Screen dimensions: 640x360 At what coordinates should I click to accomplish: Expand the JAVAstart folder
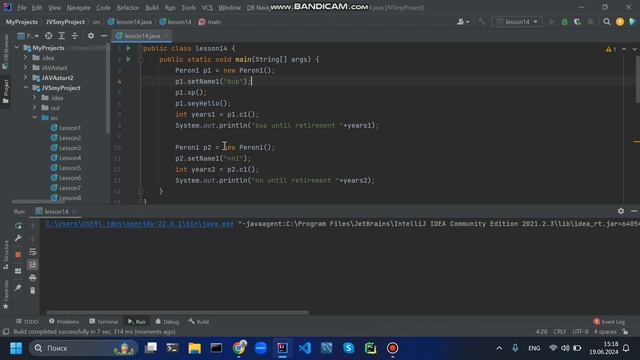click(26, 67)
